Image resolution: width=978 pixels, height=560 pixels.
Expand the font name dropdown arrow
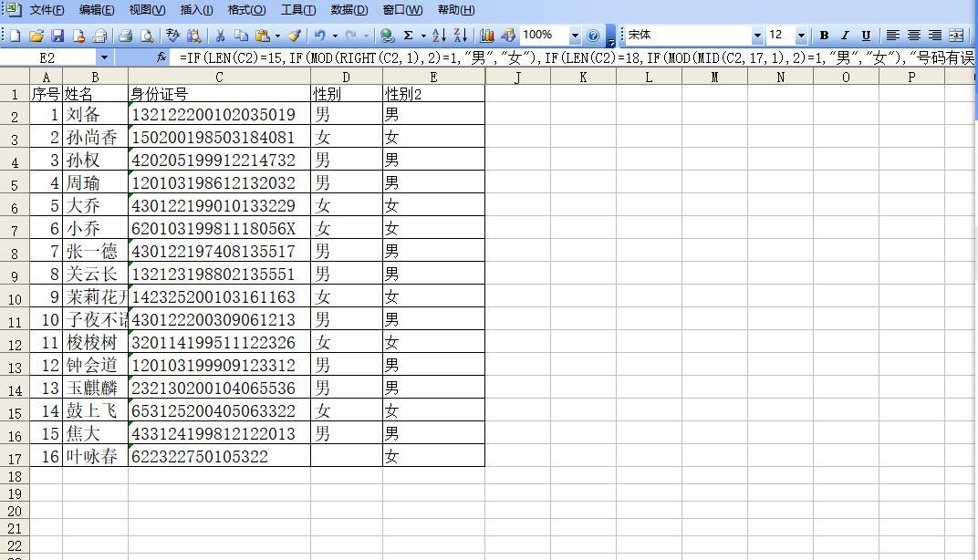click(757, 36)
